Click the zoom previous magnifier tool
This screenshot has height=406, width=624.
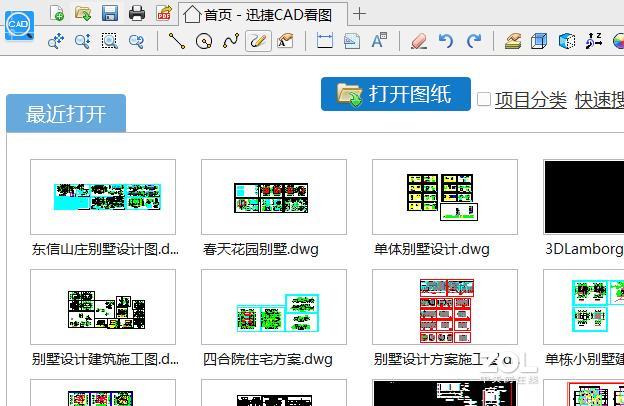(136, 41)
